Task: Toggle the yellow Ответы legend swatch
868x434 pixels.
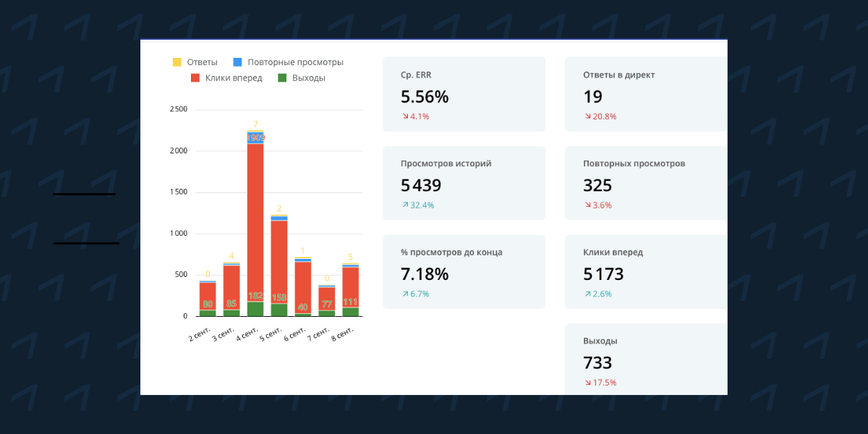Action: click(x=177, y=62)
